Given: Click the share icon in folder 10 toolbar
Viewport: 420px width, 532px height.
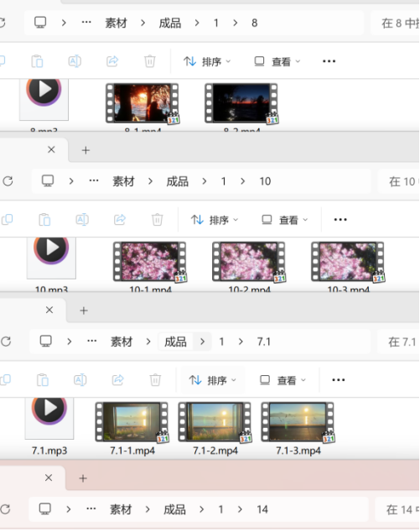Looking at the screenshot, I should tap(120, 220).
